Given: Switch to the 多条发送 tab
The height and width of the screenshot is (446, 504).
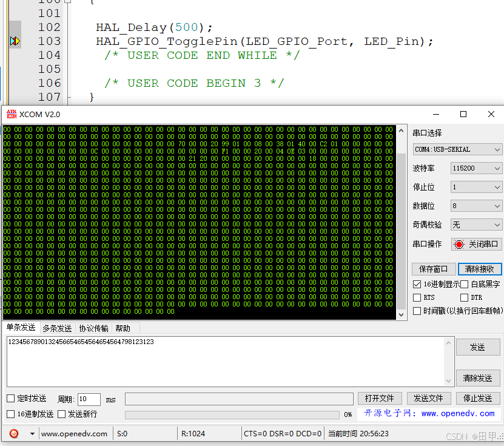Looking at the screenshot, I should (x=57, y=328).
